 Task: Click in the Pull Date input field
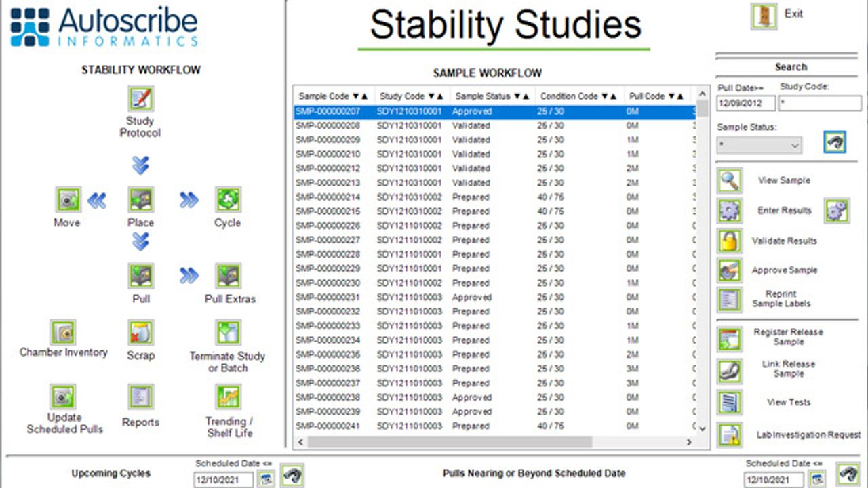tap(746, 103)
